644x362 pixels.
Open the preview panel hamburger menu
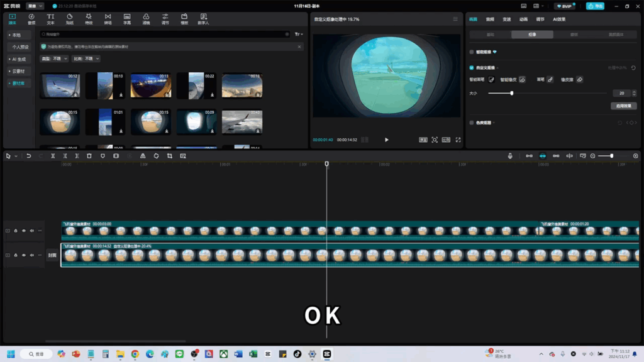[x=455, y=19]
